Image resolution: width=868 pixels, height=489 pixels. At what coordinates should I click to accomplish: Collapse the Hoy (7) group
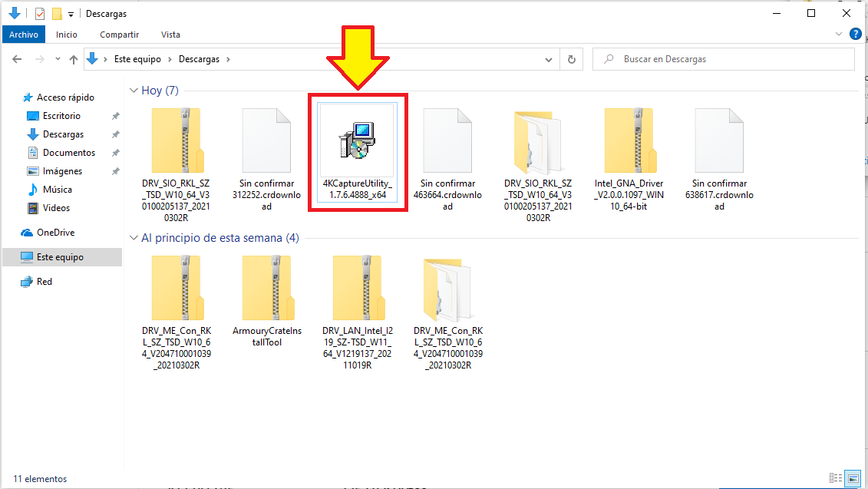134,91
